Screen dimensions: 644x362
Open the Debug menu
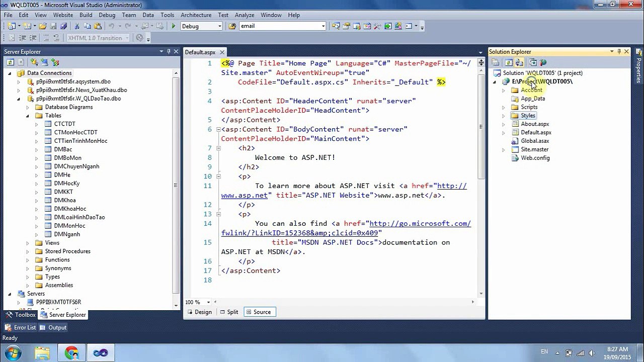[x=107, y=15]
